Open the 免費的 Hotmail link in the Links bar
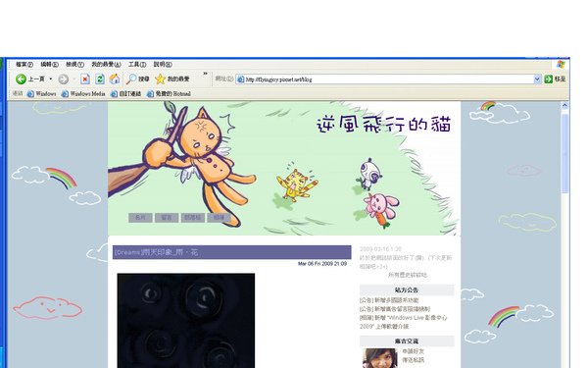The image size is (588, 368). 169,93
